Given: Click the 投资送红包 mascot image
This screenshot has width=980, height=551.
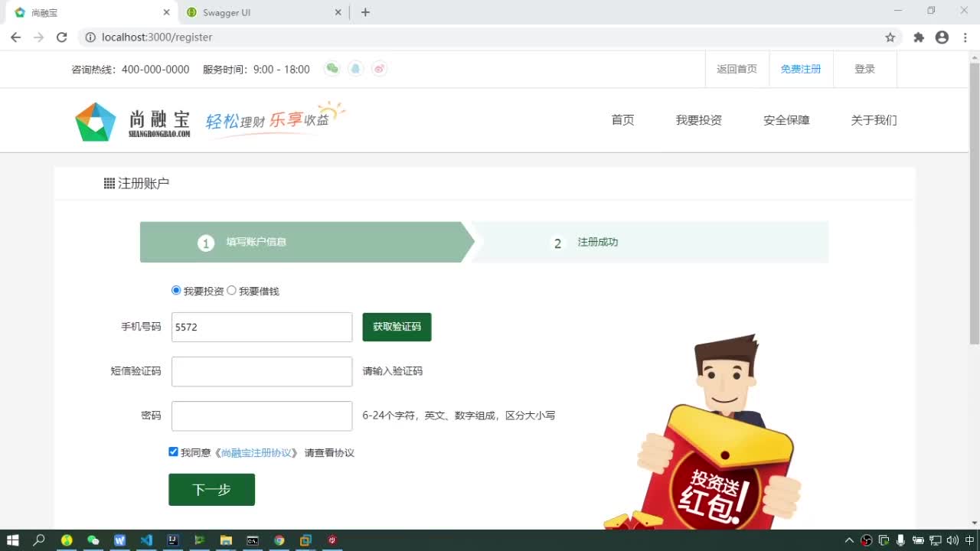Looking at the screenshot, I should 703,432.
